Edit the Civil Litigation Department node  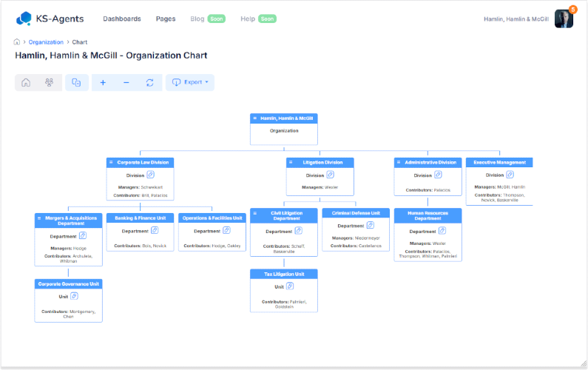click(299, 230)
